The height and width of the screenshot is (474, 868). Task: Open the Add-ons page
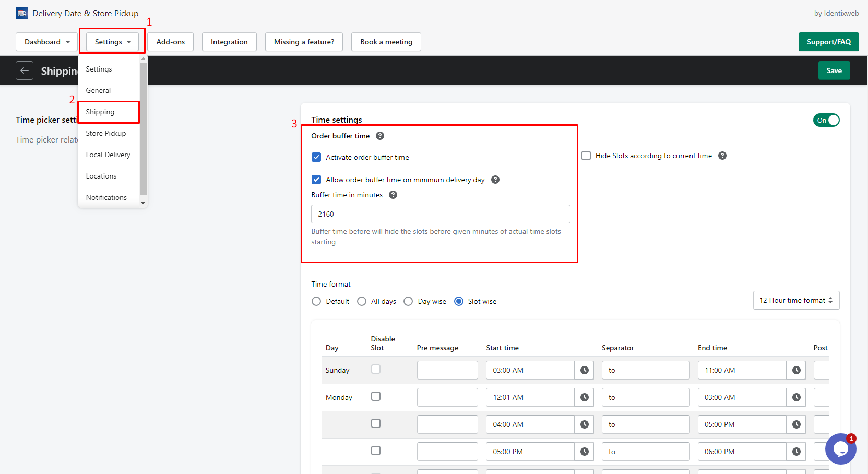pos(170,42)
